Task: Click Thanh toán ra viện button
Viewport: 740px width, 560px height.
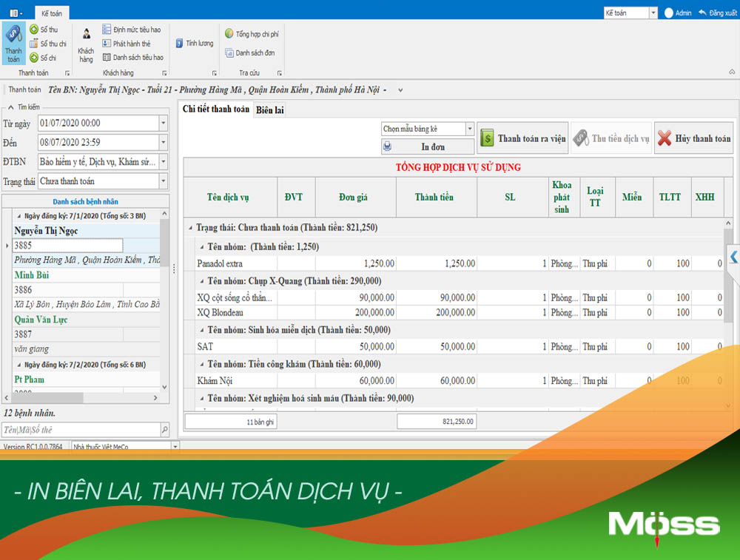Action: 522,138
